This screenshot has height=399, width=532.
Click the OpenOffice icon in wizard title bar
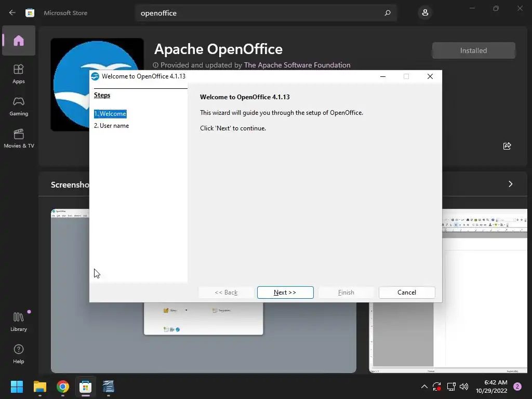[96, 76]
